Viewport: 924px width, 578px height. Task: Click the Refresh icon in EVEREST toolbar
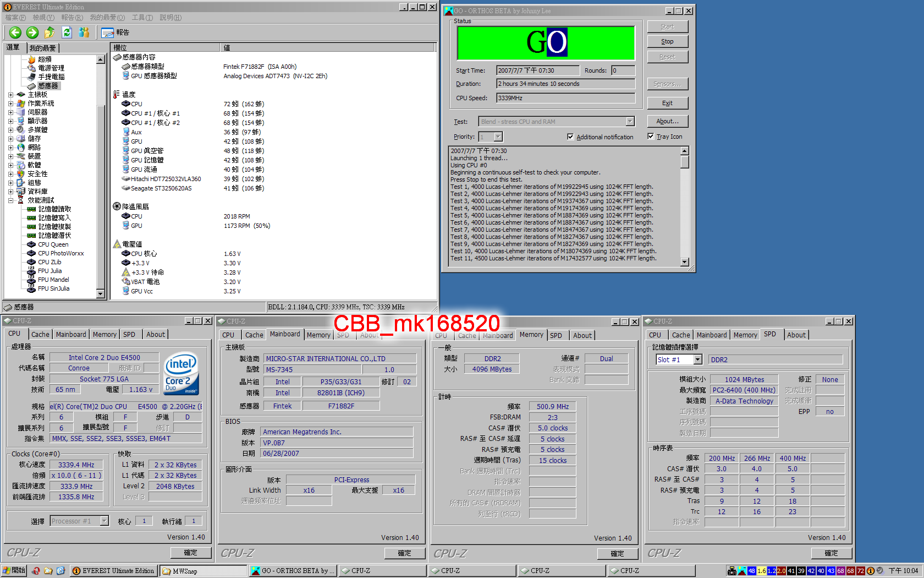click(67, 32)
